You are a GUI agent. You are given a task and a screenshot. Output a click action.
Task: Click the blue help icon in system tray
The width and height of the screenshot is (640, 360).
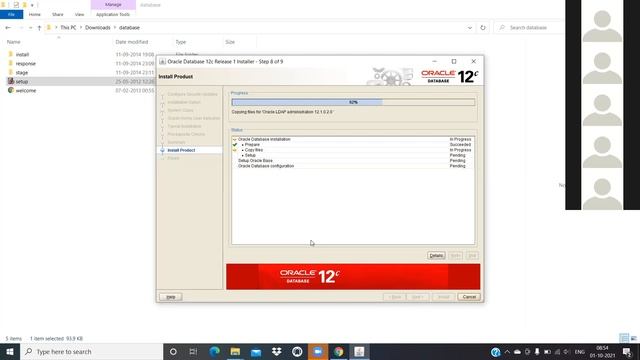tap(496, 352)
